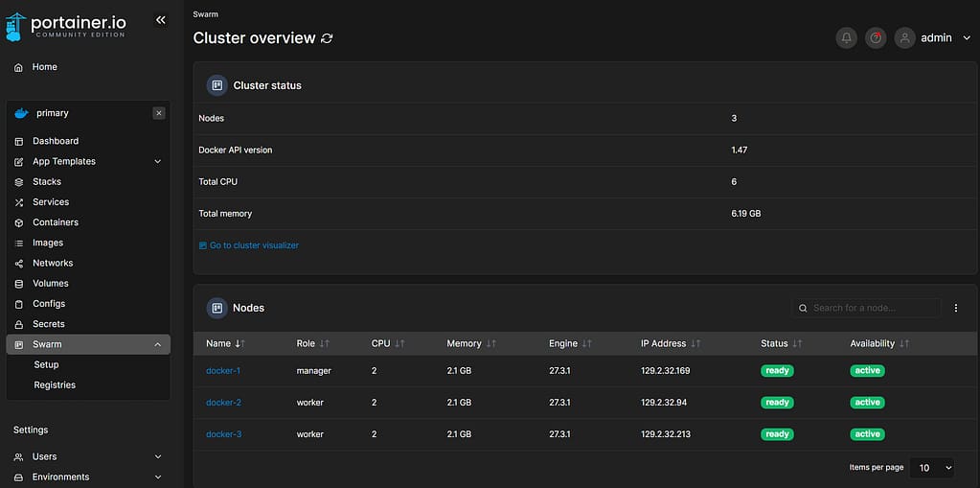
Task: Toggle sorting on the Availability column
Action: [x=904, y=343]
